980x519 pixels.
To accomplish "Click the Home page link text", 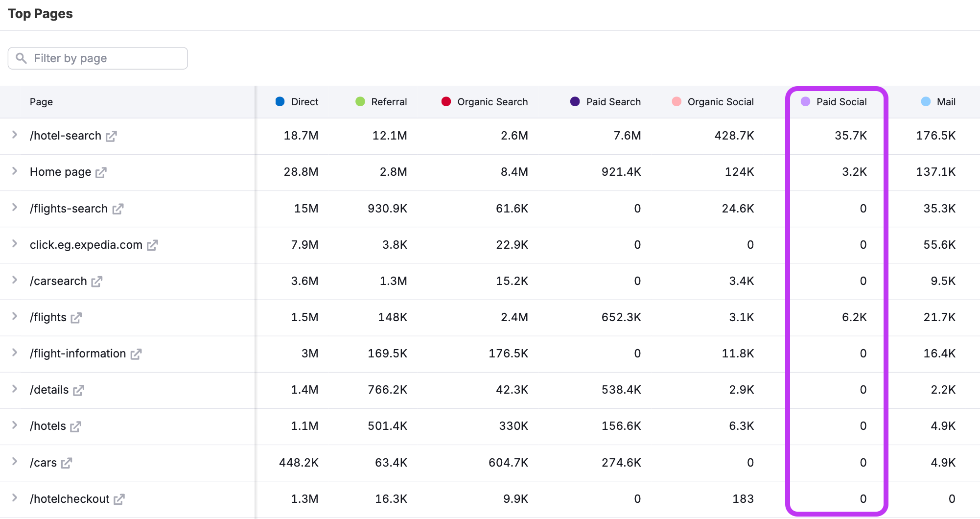I will click(60, 172).
